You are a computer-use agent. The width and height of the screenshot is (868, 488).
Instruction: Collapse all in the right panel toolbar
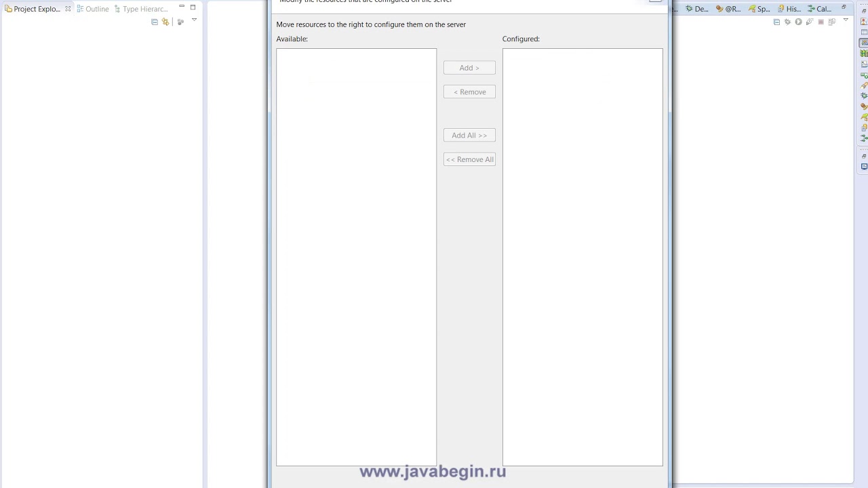coord(776,22)
